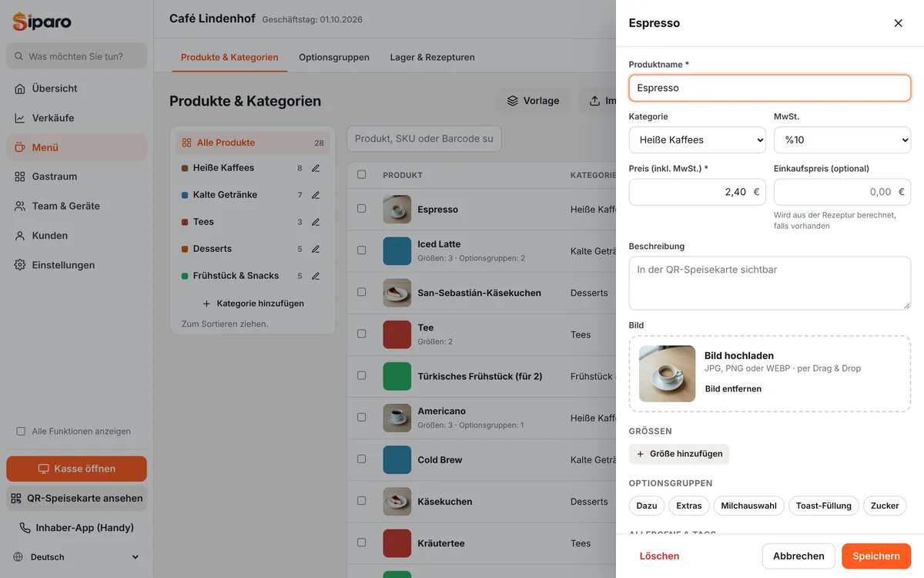Open the Kunden person icon
The height and width of the screenshot is (578, 924).
tap(20, 236)
